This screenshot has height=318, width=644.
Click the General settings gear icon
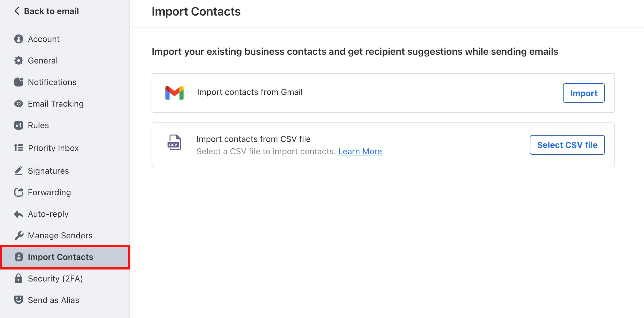(19, 60)
